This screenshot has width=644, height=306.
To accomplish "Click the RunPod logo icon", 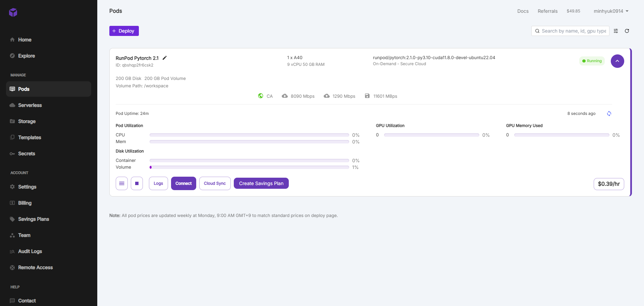I will (13, 12).
